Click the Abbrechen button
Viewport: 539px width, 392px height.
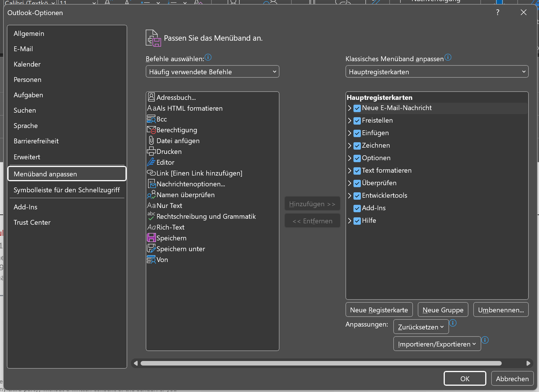point(512,379)
